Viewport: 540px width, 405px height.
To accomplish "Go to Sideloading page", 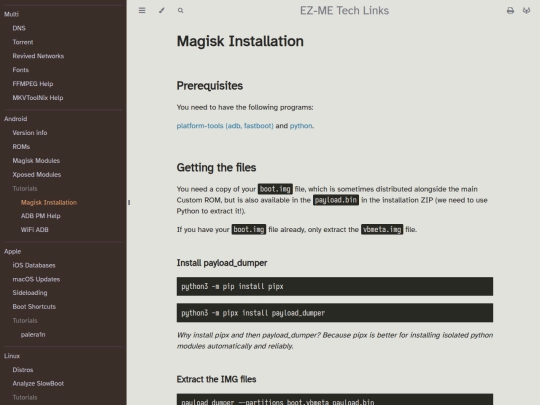I will coord(30,293).
